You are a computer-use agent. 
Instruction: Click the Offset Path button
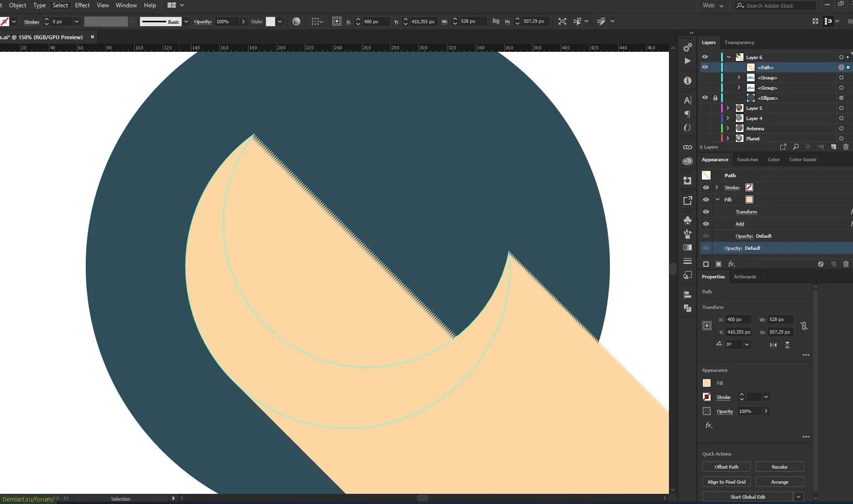[x=726, y=466]
